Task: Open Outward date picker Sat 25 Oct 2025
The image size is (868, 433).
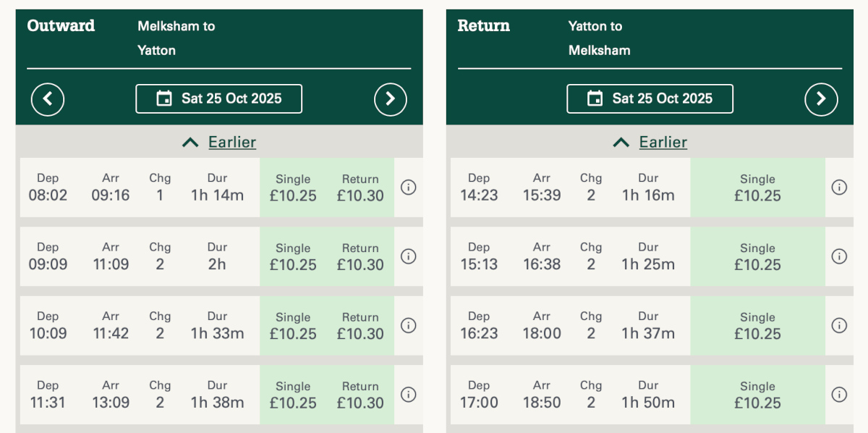Action: coord(219,99)
